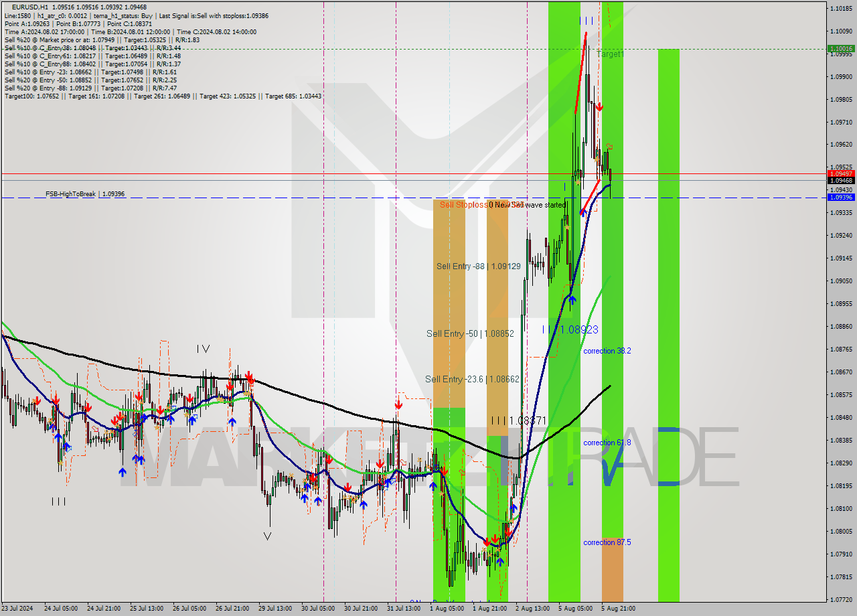Click the red down arrow beside the Target1 label

[x=601, y=107]
